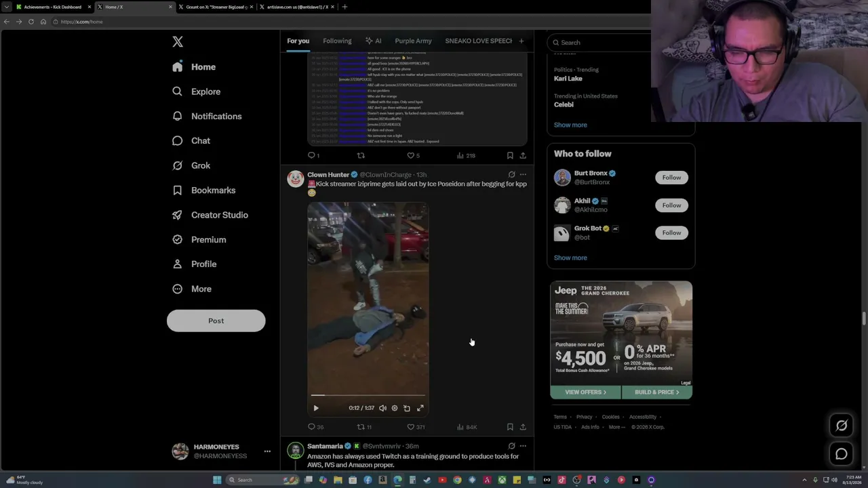Bookmark the post with 218 views

510,155
